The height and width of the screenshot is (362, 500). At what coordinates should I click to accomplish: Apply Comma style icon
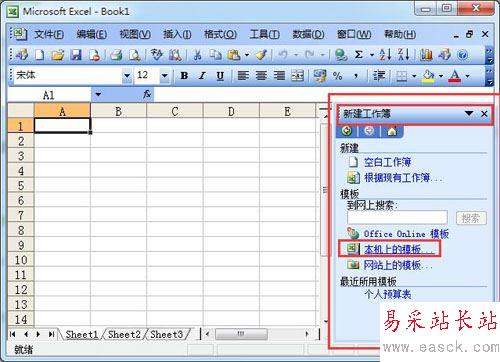(356, 76)
